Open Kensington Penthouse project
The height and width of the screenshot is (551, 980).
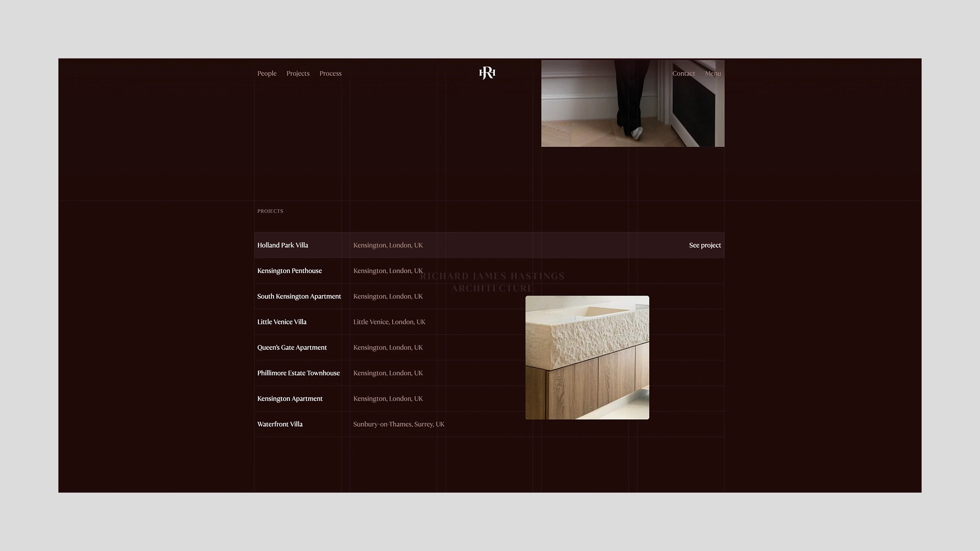(290, 271)
